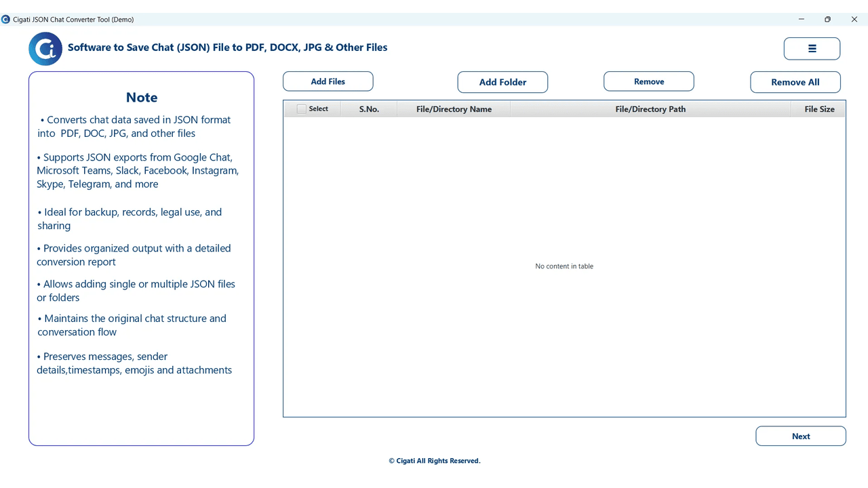This screenshot has width=868, height=488.
Task: Click the software title heading text
Action: click(228, 47)
